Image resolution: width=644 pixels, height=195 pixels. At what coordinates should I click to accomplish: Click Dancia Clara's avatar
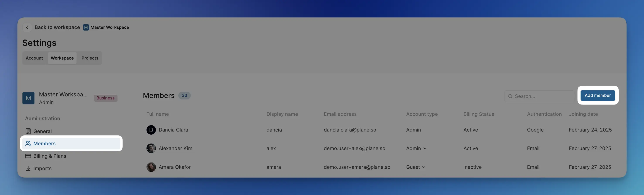pyautogui.click(x=151, y=130)
